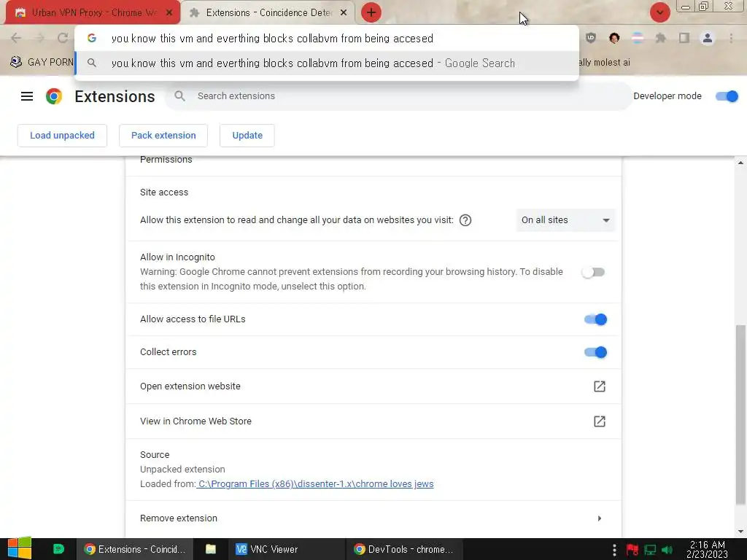
Task: Click the first bookmark bar icon
Action: [16, 62]
